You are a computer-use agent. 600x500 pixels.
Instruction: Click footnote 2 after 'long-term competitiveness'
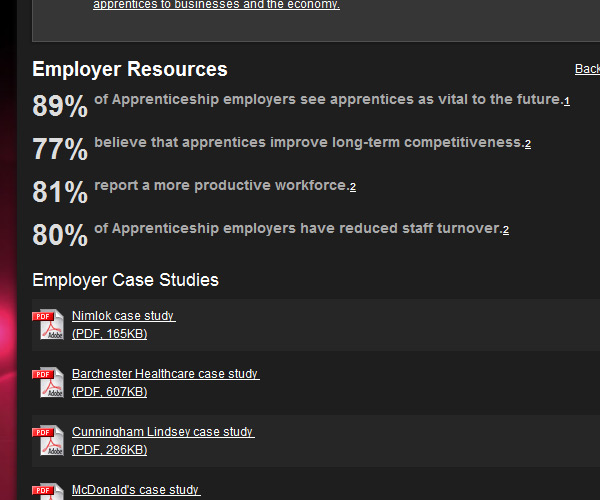528,144
